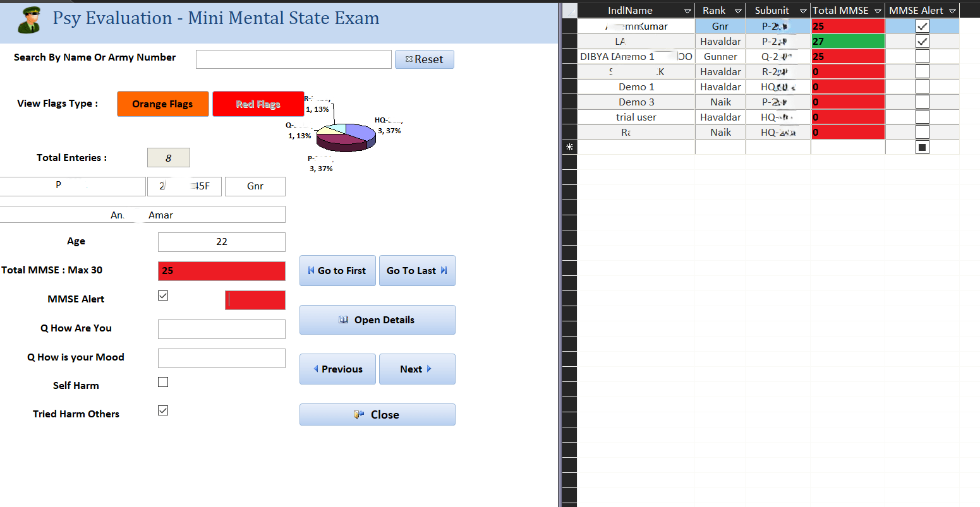Click the Search By Name input box
The image size is (980, 507).
[x=293, y=59]
